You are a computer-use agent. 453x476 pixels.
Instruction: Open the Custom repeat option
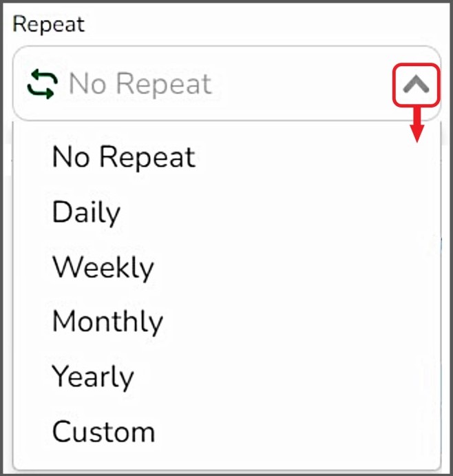[104, 432]
